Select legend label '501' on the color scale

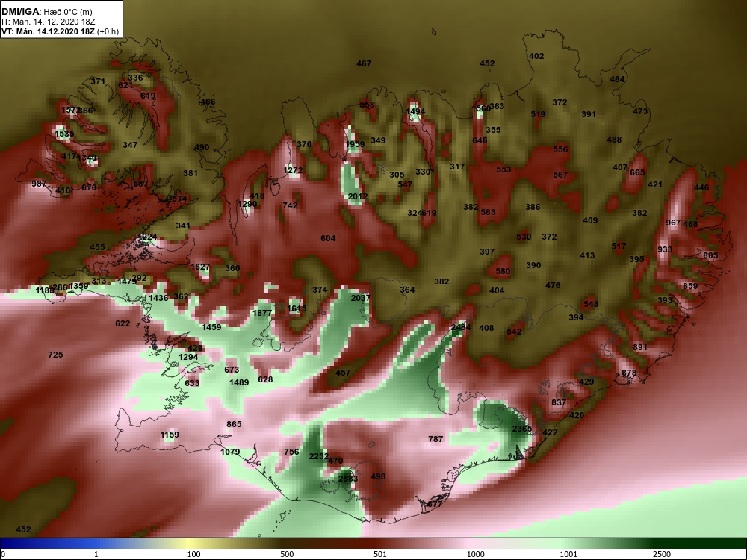(x=379, y=554)
